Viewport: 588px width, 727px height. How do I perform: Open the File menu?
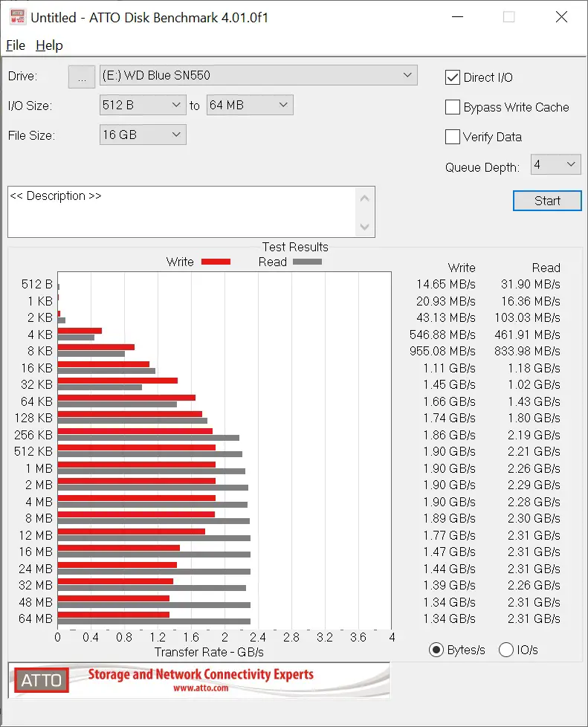tap(16, 45)
